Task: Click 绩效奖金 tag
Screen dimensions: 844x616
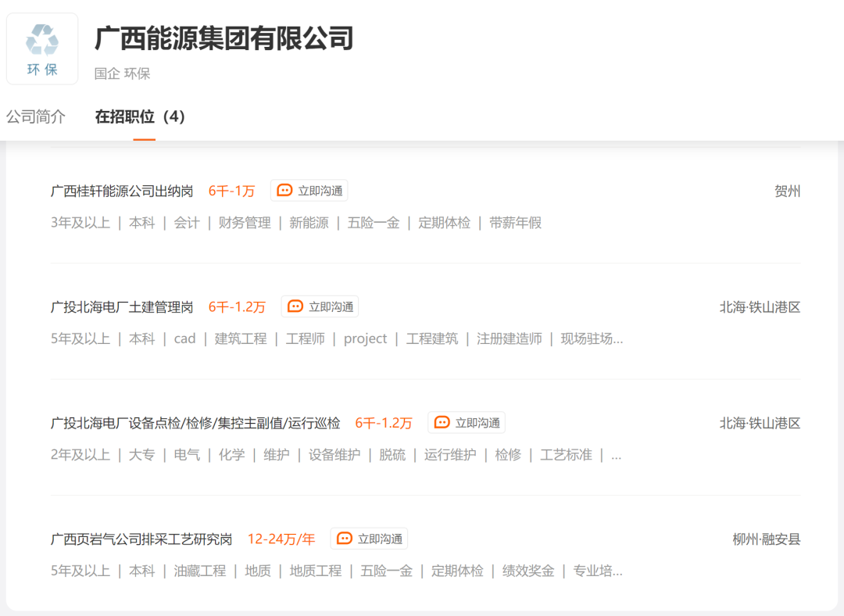Action: 528,571
